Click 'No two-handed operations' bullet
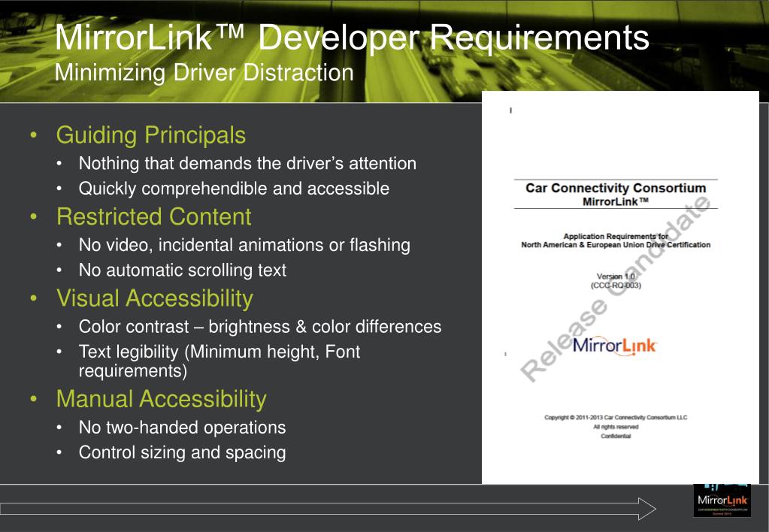This screenshot has width=769, height=532. point(182,428)
